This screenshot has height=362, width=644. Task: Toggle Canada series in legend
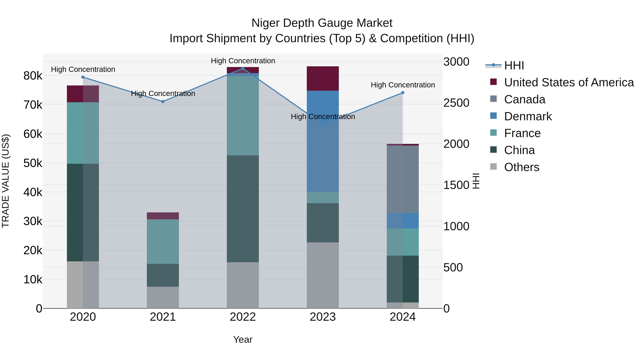pos(518,99)
